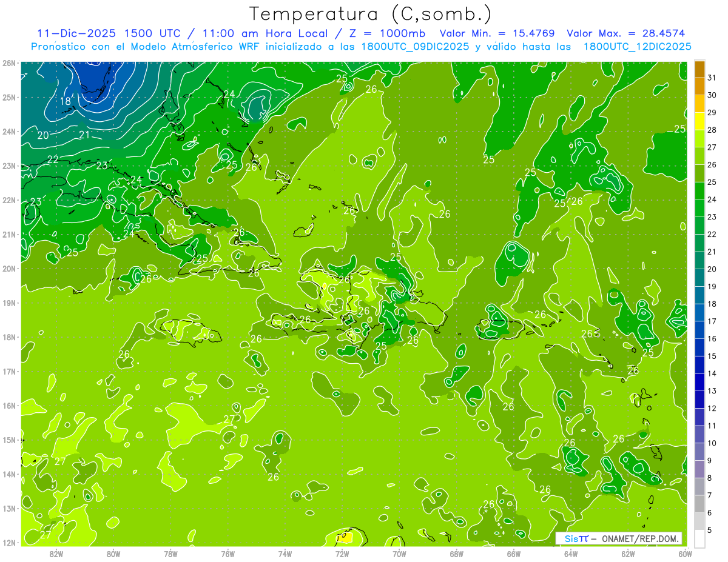Click the 20 label on the color legend
This screenshot has height=562, width=728.
(712, 269)
